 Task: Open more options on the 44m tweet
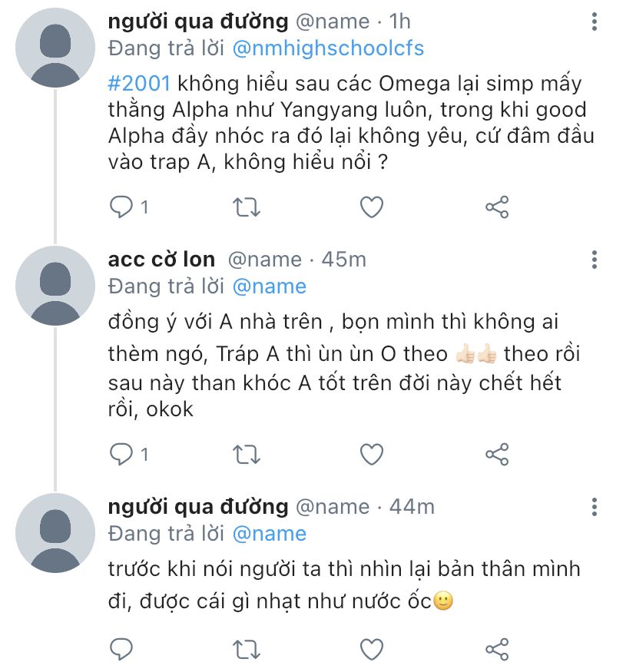coord(595,507)
